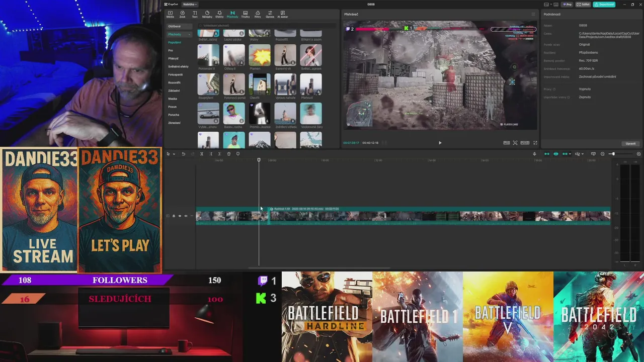Open the Přechody transitions tab icon
The width and height of the screenshot is (644, 362).
click(x=232, y=14)
